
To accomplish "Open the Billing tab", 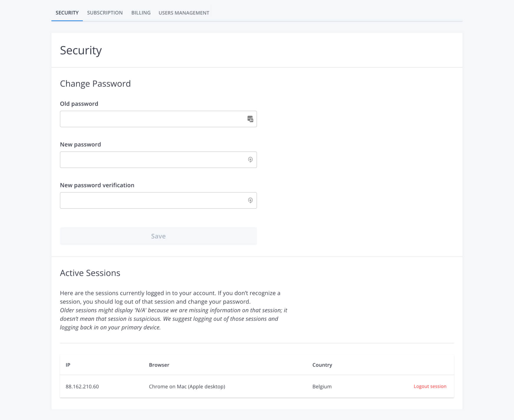I will 141,13.
